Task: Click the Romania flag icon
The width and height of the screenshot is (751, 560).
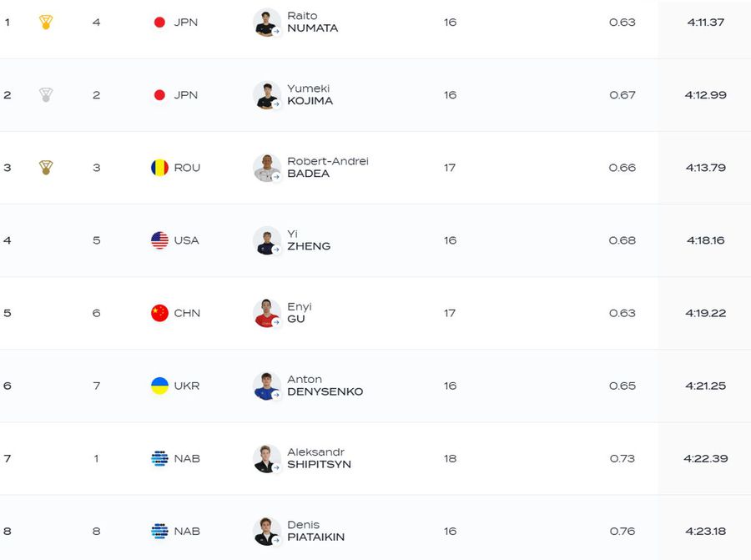Action: tap(159, 168)
